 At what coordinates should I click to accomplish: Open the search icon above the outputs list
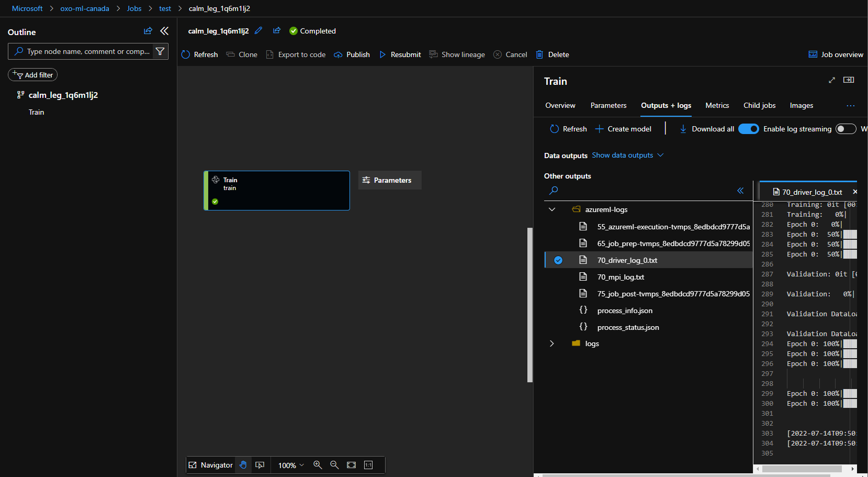pos(553,191)
